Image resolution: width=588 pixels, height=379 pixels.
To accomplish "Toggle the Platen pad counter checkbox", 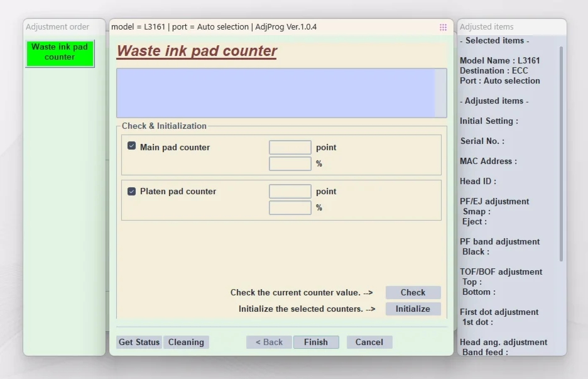I will tap(131, 191).
